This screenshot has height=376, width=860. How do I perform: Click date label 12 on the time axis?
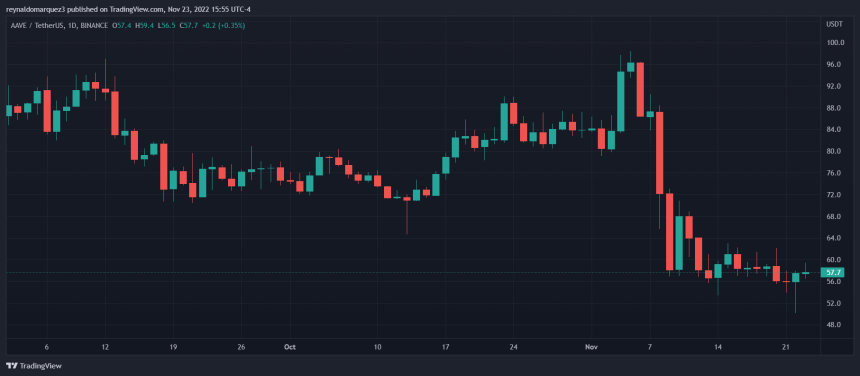pyautogui.click(x=105, y=347)
